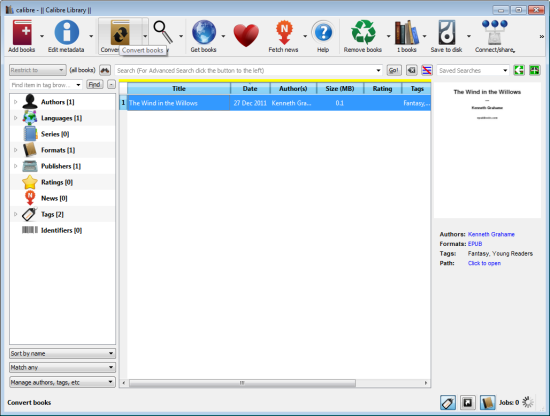550x416 pixels.
Task: Select Identifiers [0] in tag browser
Action: click(x=61, y=230)
